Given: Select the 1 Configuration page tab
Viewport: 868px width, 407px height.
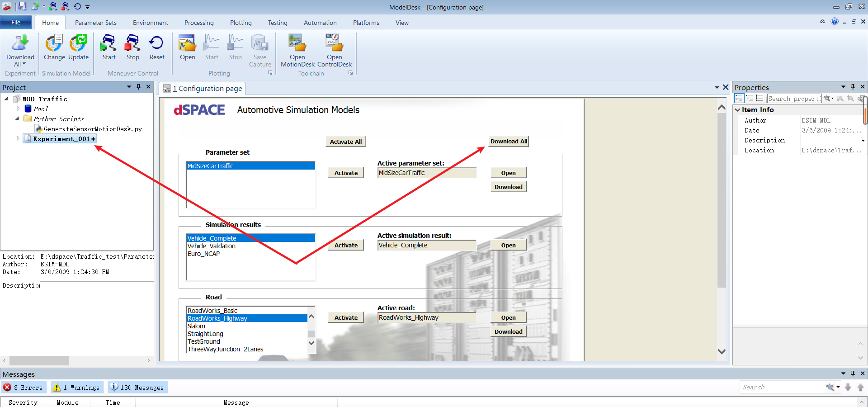Looking at the screenshot, I should click(x=203, y=88).
